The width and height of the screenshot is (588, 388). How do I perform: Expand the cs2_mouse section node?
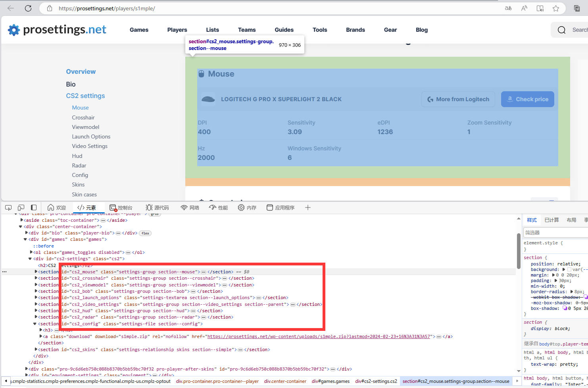(x=36, y=272)
